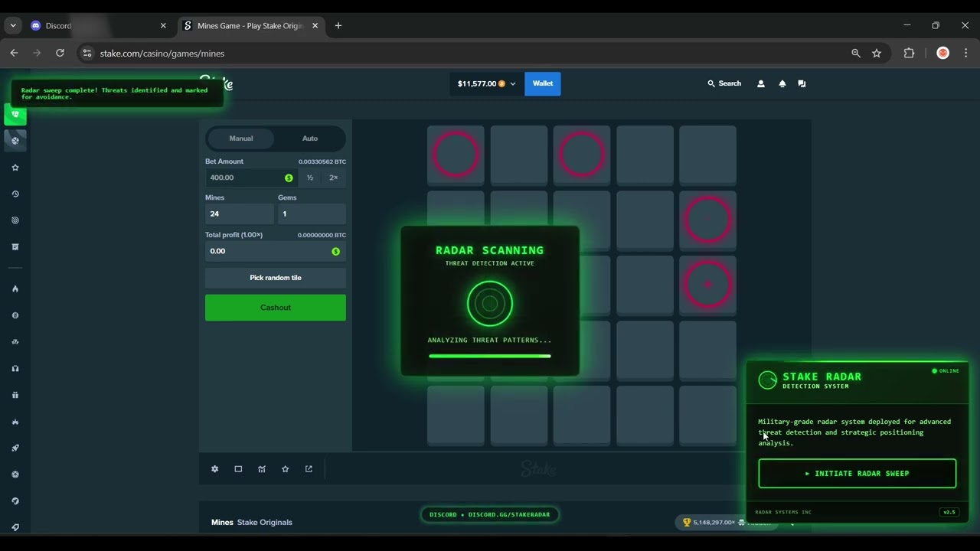Open the sidebar rocket icon
Viewport: 980px width, 551px height.
(15, 448)
